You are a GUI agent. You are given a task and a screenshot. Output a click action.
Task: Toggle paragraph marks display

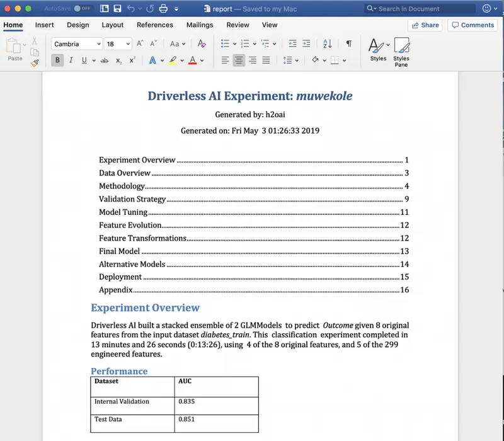[349, 43]
